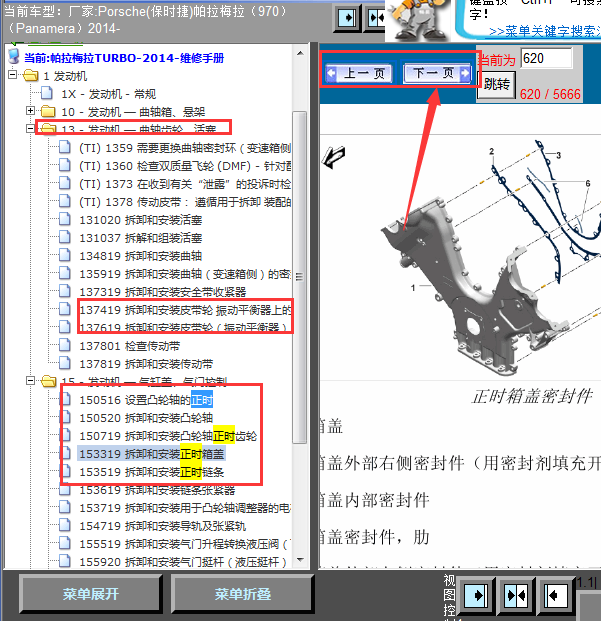Click the timing case cover diagram image

click(461, 257)
